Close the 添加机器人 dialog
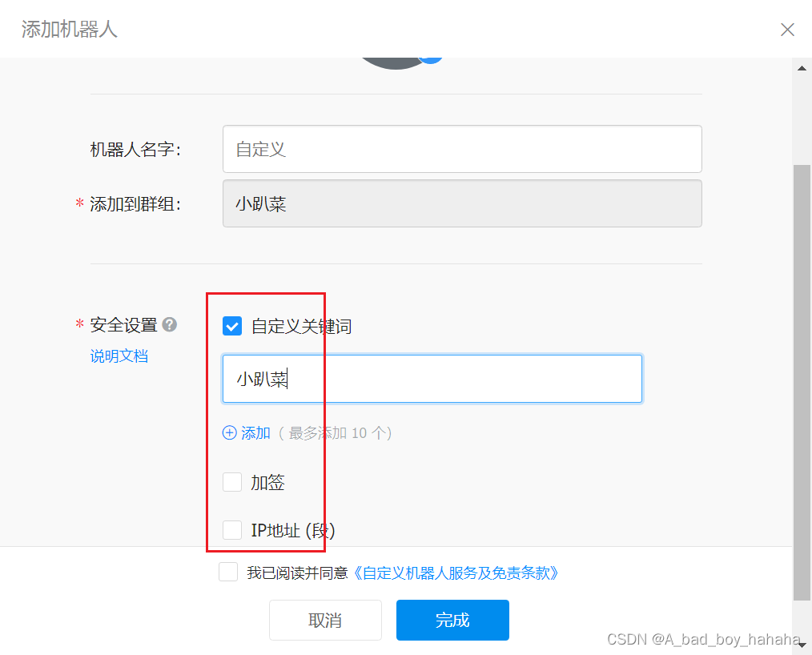This screenshot has height=655, width=812. [x=787, y=30]
